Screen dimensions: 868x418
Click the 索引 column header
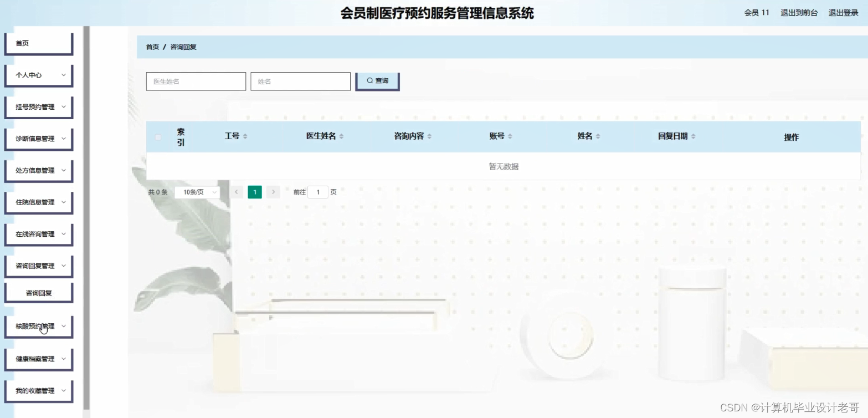[x=181, y=137]
